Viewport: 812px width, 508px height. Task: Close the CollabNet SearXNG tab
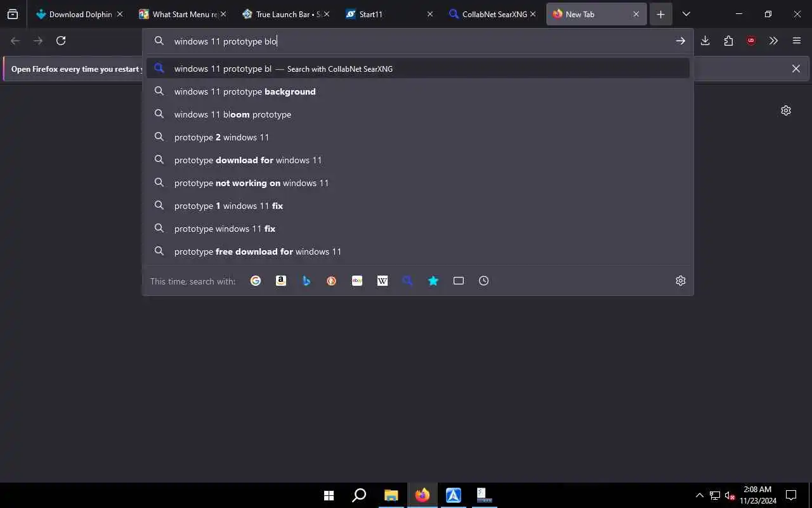[533, 14]
